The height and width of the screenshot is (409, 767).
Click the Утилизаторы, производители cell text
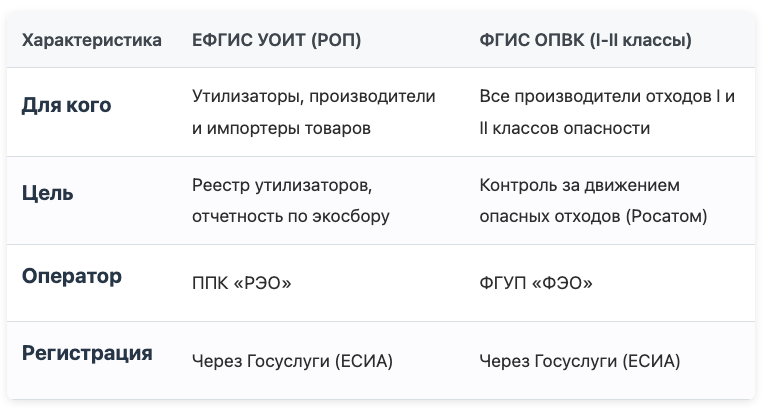[314, 96]
